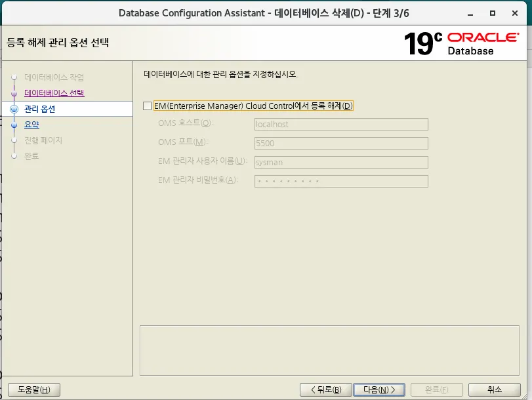Click the empty message area at bottom

(x=329, y=350)
